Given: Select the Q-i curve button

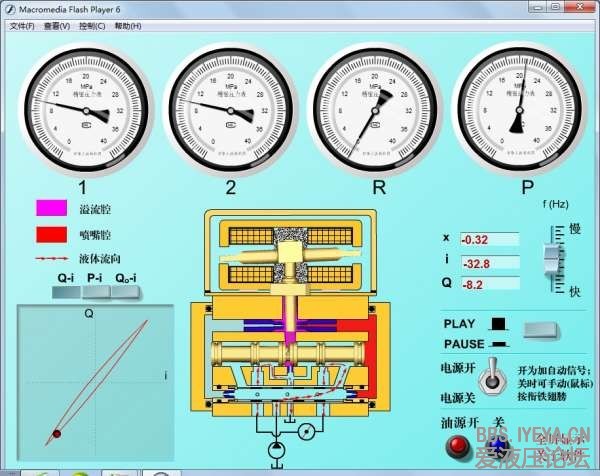Looking at the screenshot, I should [66, 292].
